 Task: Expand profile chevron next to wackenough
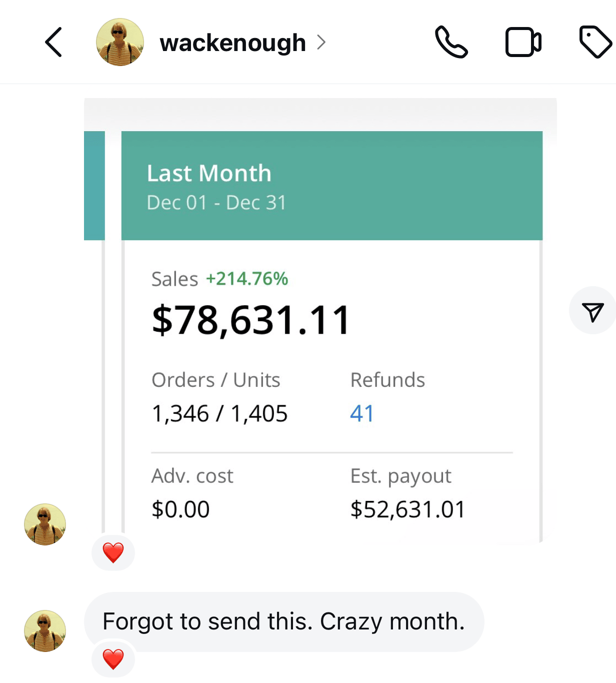click(x=321, y=43)
